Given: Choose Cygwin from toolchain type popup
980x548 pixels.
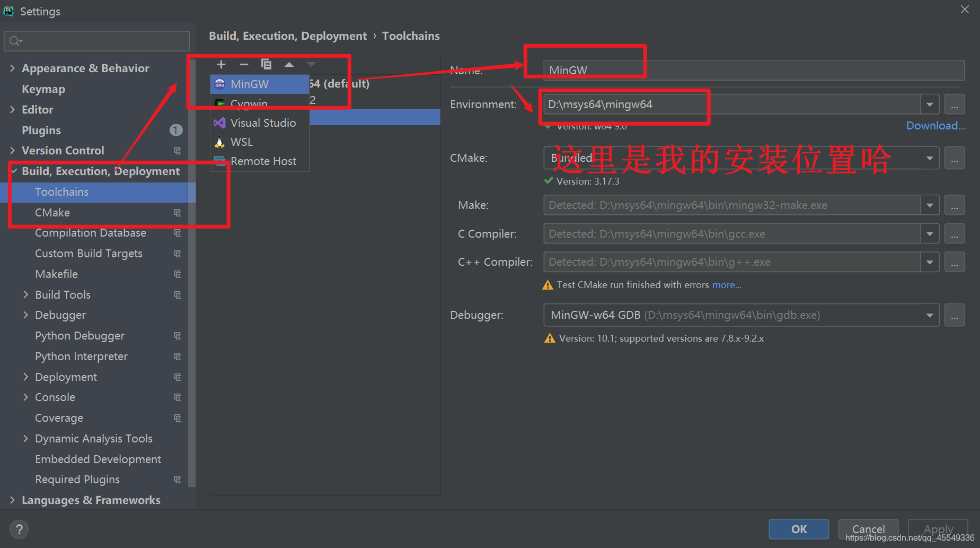Looking at the screenshot, I should tap(260, 103).
